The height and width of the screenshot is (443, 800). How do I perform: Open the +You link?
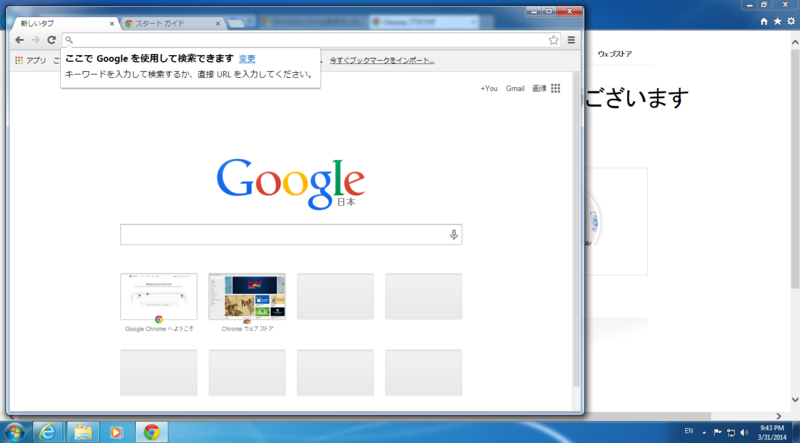point(489,88)
